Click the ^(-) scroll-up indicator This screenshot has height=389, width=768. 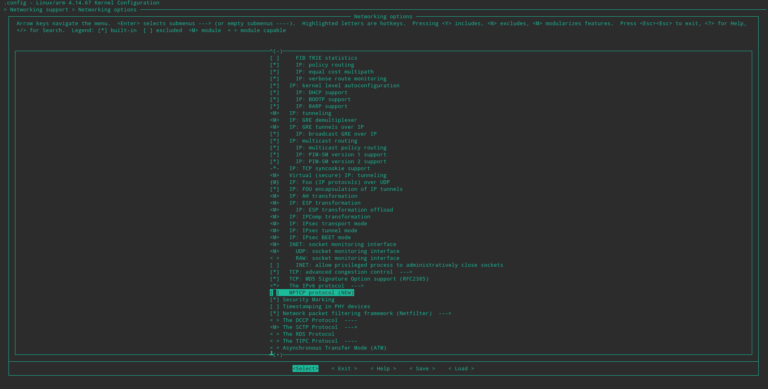(276, 51)
